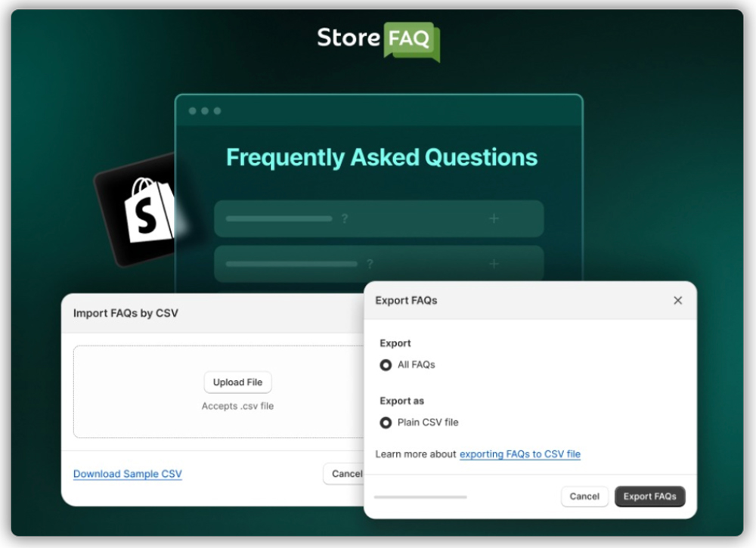
Task: Click the Import FAQs by CSV title
Action: [125, 313]
